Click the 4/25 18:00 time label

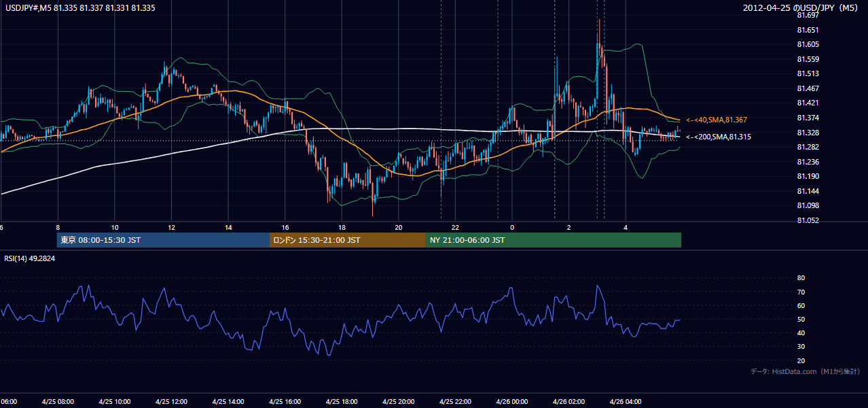tap(342, 401)
